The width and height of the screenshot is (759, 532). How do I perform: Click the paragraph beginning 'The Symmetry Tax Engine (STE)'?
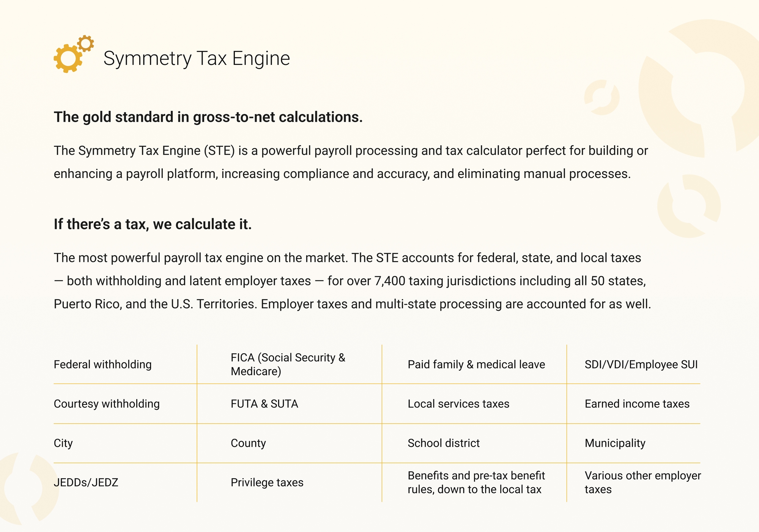click(x=351, y=162)
